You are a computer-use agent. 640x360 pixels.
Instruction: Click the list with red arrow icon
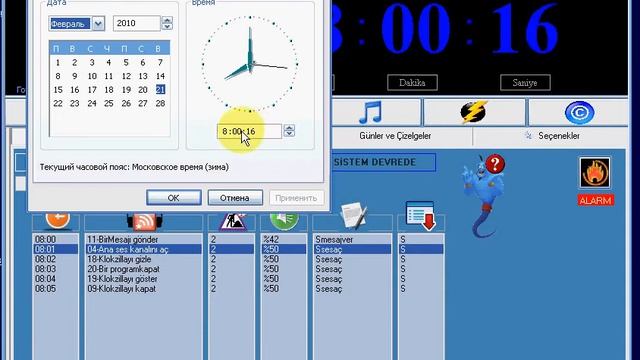[421, 216]
